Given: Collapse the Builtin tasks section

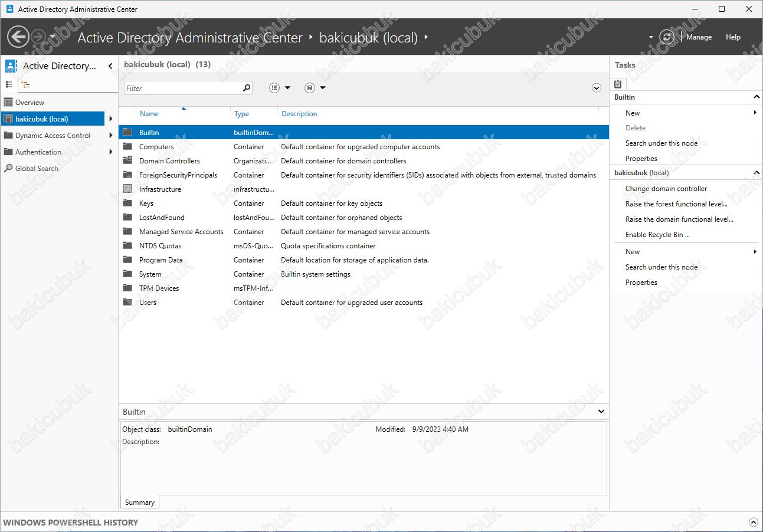Looking at the screenshot, I should 757,97.
